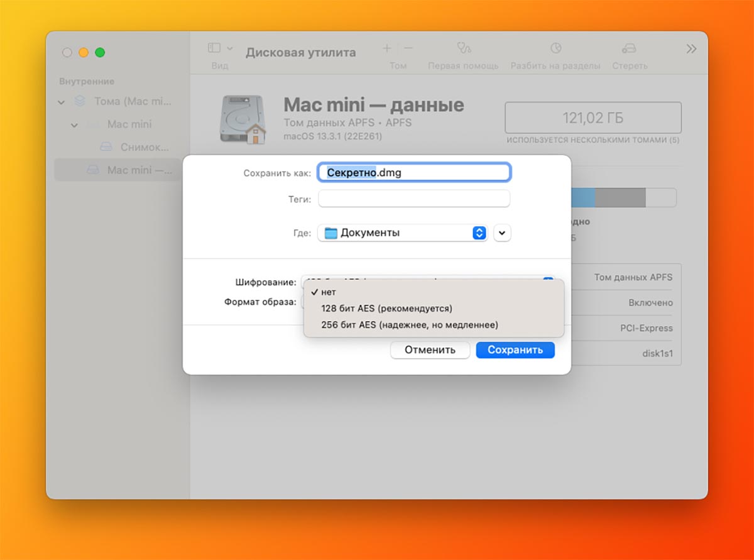Image resolution: width=754 pixels, height=560 pixels.
Task: Click the green zoom window button
Action: pyautogui.click(x=100, y=53)
